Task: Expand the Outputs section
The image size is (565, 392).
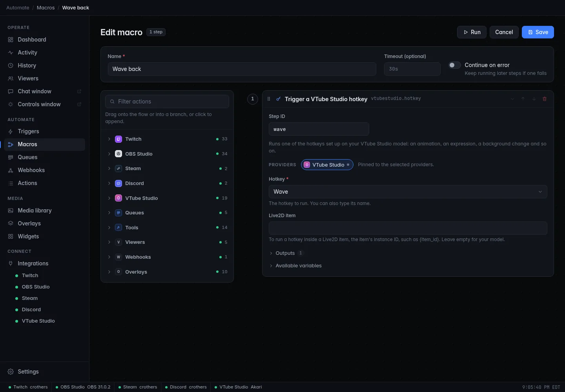Action: click(286, 253)
